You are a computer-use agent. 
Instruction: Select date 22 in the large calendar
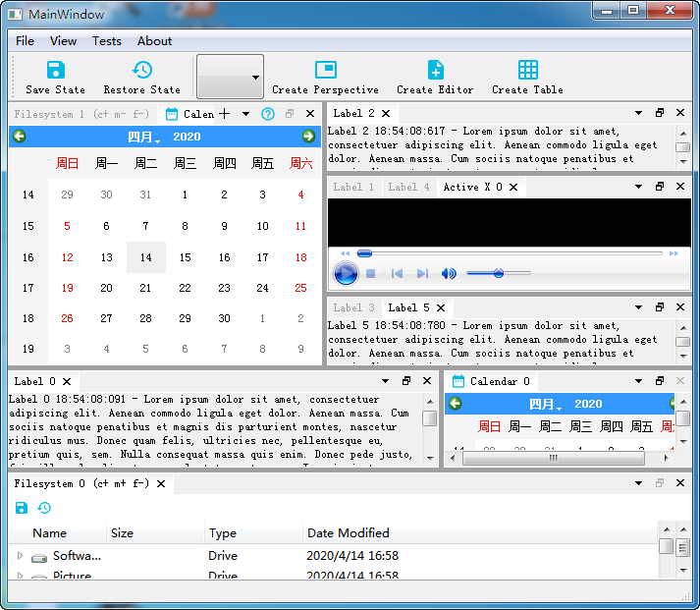(x=185, y=288)
